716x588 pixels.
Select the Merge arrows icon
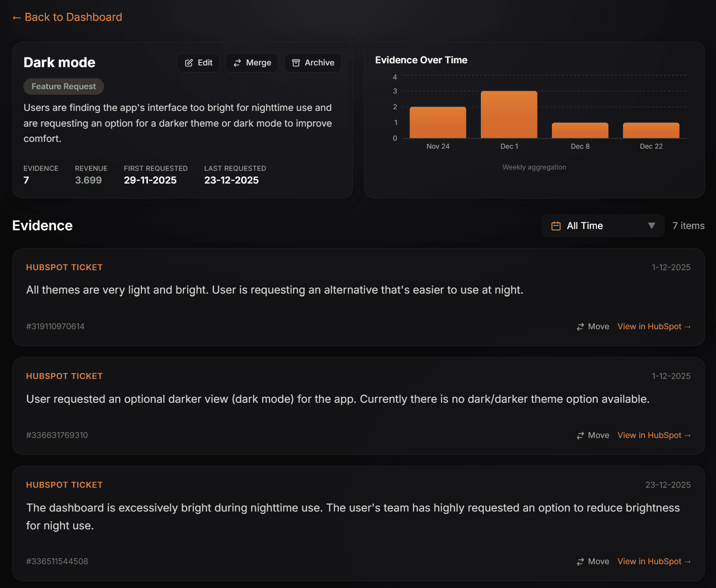[x=238, y=62]
